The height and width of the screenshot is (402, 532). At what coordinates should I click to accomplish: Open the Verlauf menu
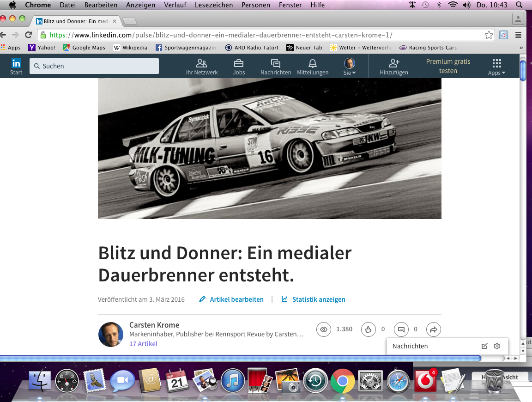tap(175, 5)
